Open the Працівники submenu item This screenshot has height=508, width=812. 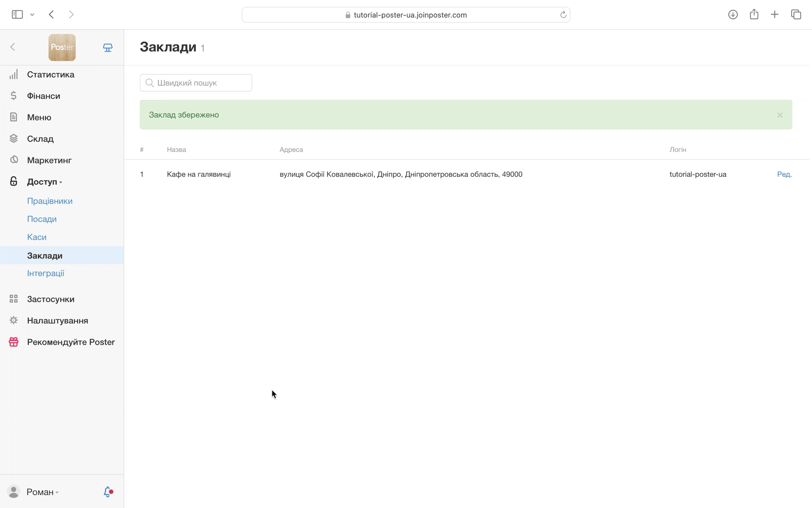(x=49, y=201)
